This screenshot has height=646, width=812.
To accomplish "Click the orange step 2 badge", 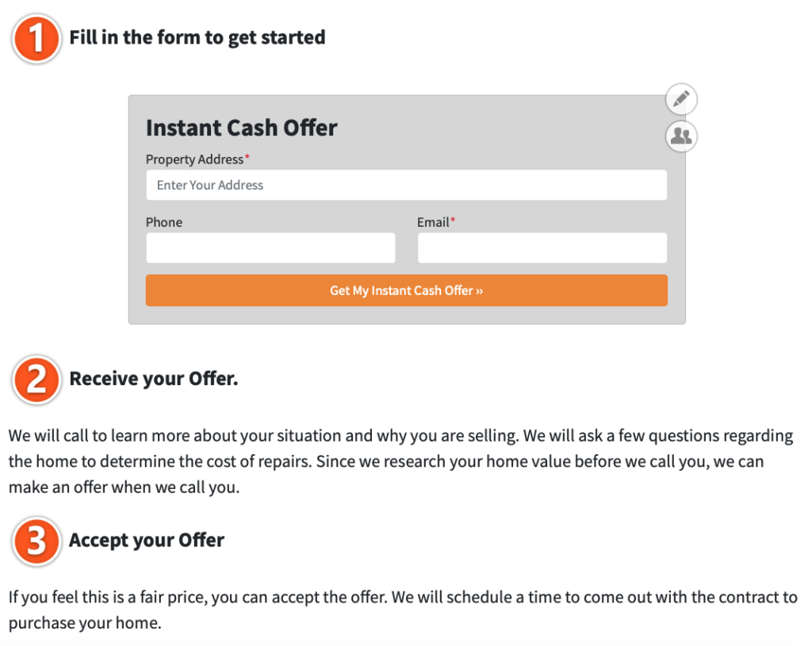I will point(36,380).
